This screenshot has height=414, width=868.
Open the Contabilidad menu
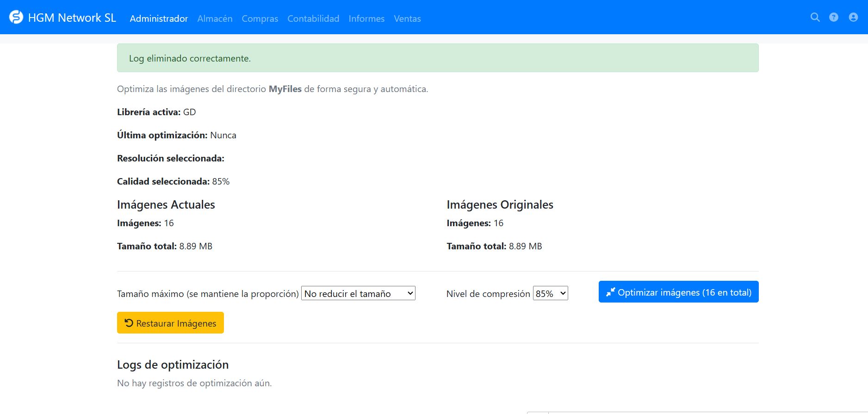[x=313, y=19]
